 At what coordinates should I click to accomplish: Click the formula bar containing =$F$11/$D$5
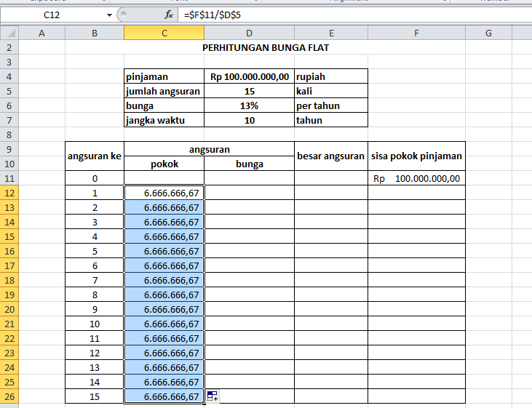(x=354, y=15)
